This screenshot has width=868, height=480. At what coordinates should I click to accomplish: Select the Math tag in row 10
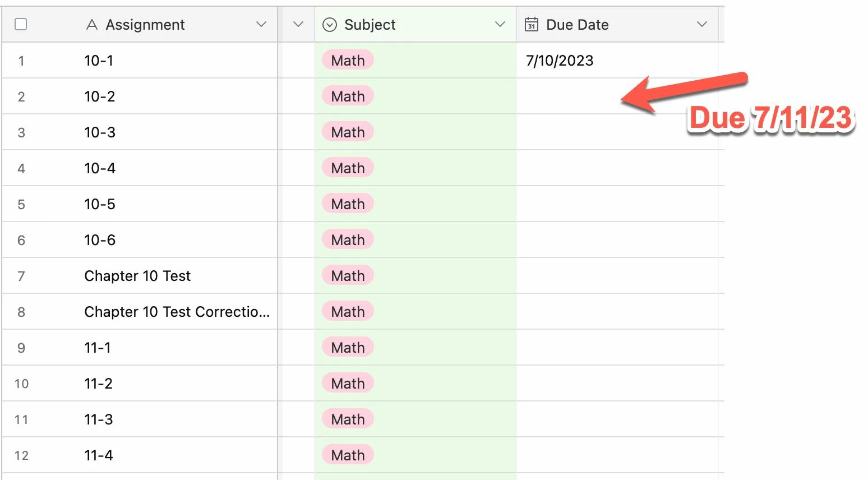pyautogui.click(x=348, y=384)
